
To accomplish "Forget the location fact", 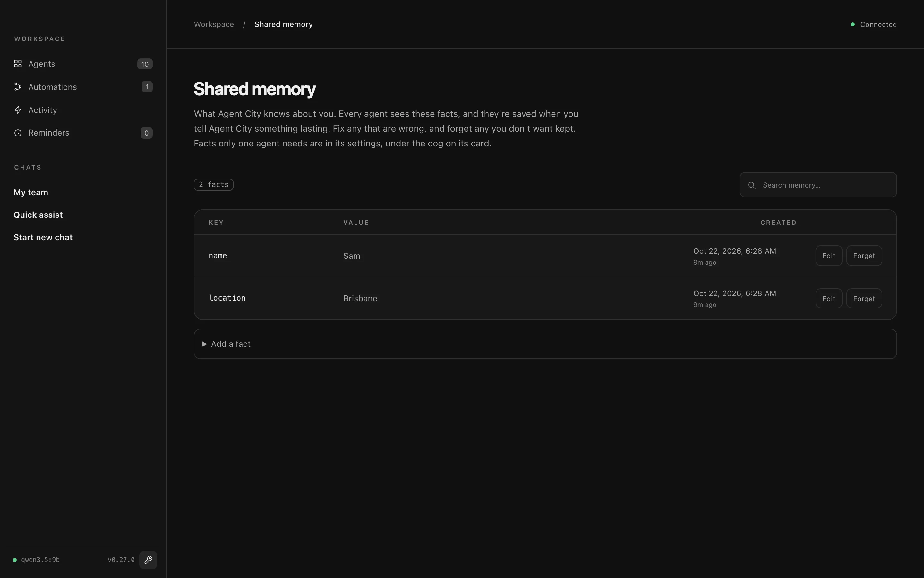I will pos(864,299).
